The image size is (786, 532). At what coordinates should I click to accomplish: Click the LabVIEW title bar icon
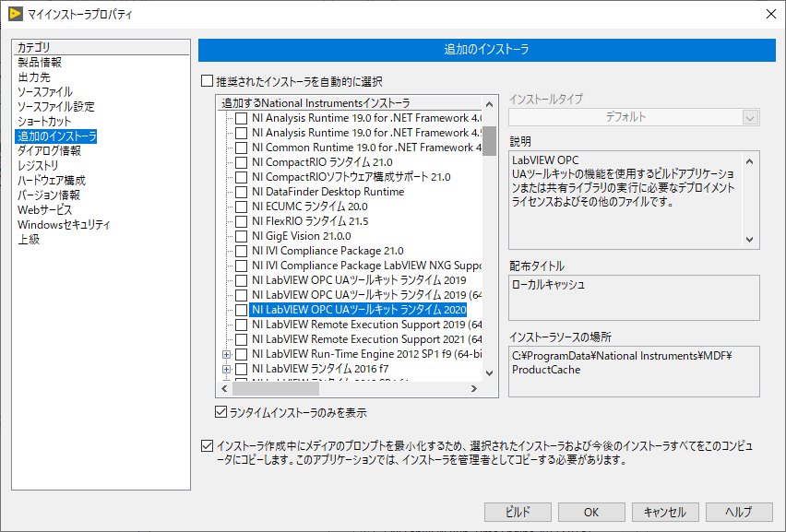click(x=15, y=14)
